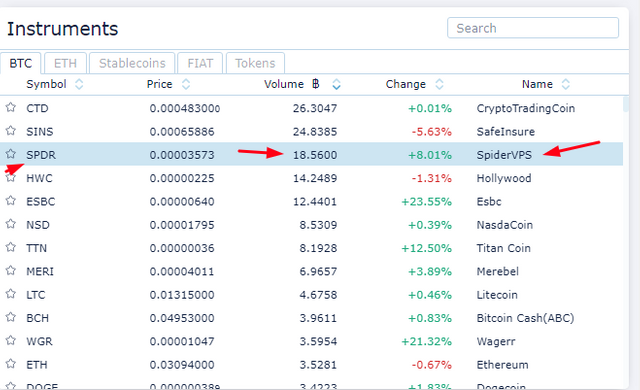Sort instruments by Volume arrows
The image size is (640, 390).
(x=336, y=84)
